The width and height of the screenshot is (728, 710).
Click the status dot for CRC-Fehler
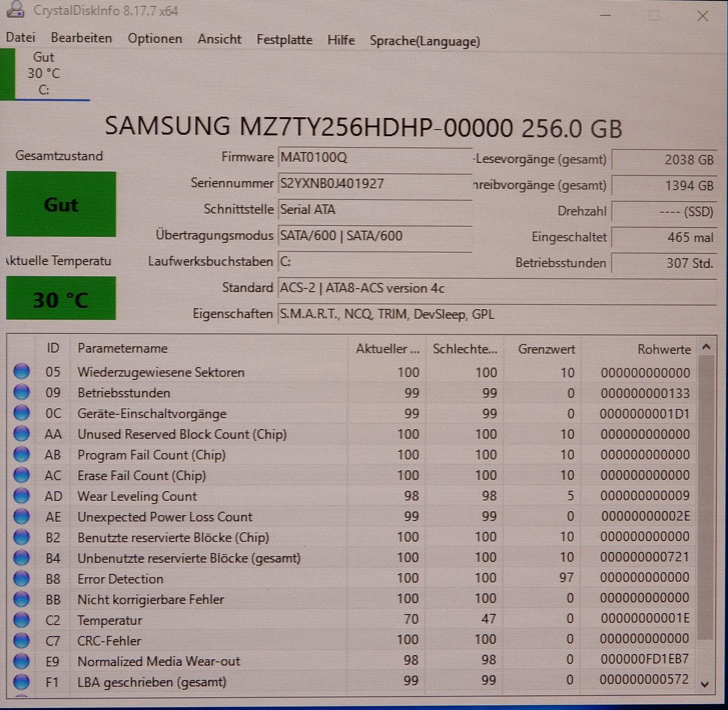pos(22,640)
